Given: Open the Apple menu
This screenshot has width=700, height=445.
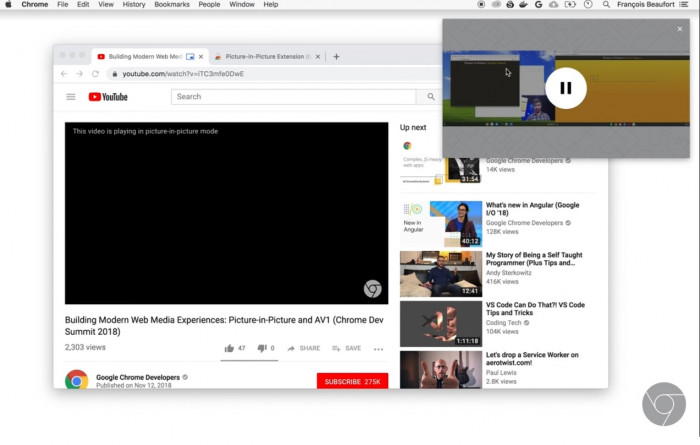Looking at the screenshot, I should click(x=8, y=4).
